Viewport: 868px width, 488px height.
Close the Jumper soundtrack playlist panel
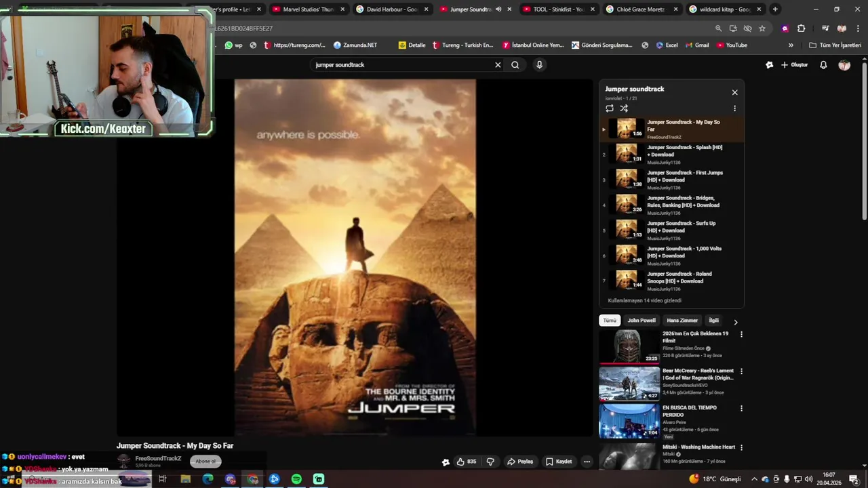(x=734, y=92)
